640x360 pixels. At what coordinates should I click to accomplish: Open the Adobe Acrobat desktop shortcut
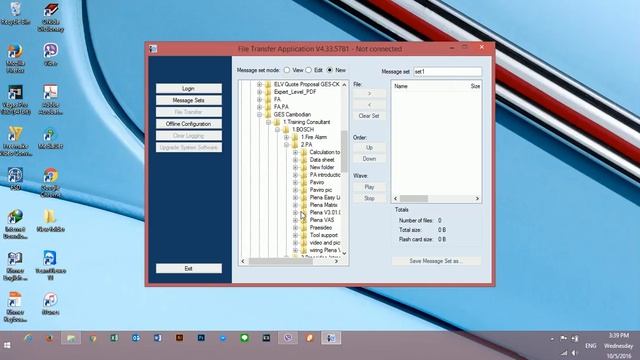pos(50,100)
